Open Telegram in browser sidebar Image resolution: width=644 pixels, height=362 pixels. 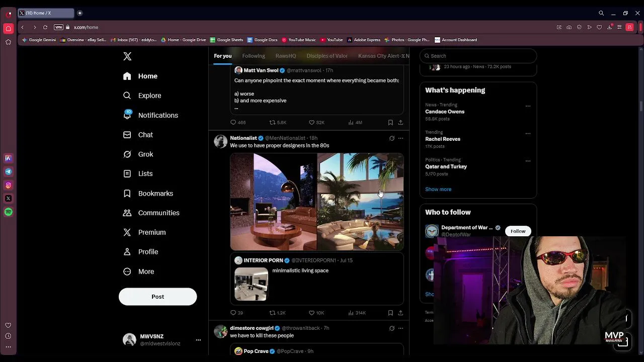pos(8,171)
